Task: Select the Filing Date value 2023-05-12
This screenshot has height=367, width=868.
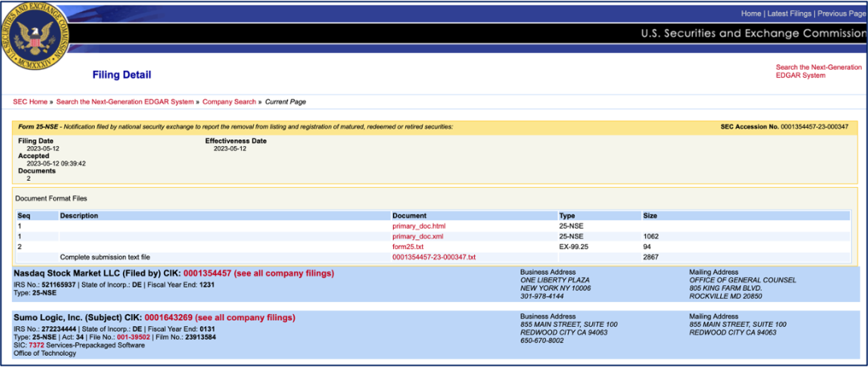Action: (x=42, y=149)
